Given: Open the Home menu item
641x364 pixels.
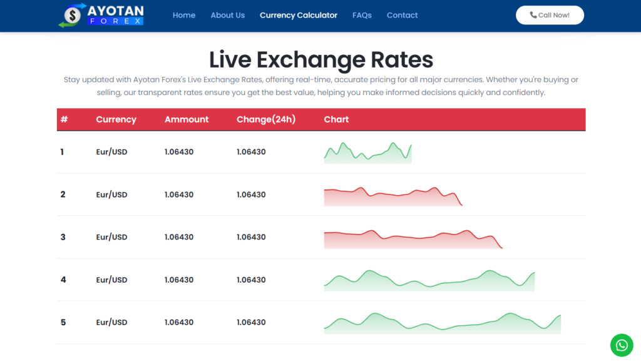Looking at the screenshot, I should pyautogui.click(x=184, y=15).
